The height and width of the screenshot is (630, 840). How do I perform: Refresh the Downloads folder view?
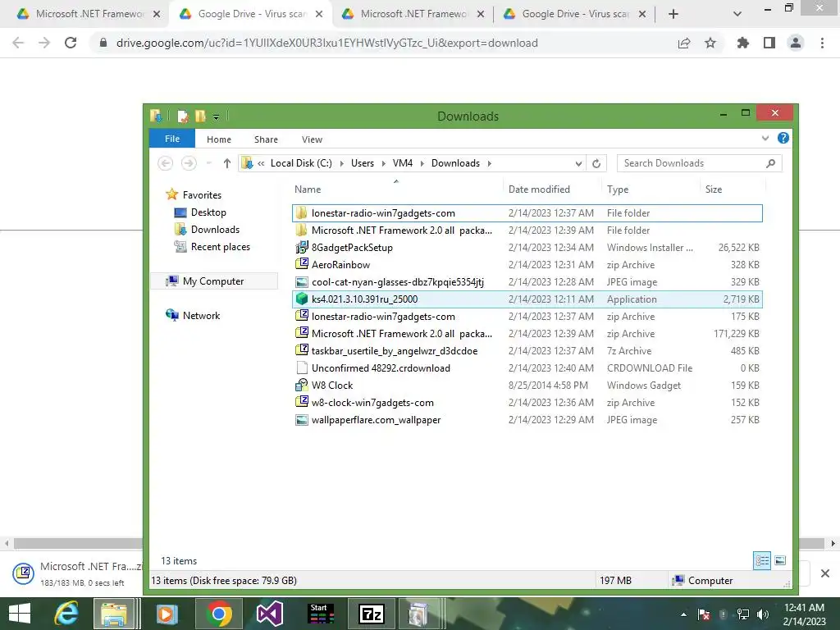[596, 163]
